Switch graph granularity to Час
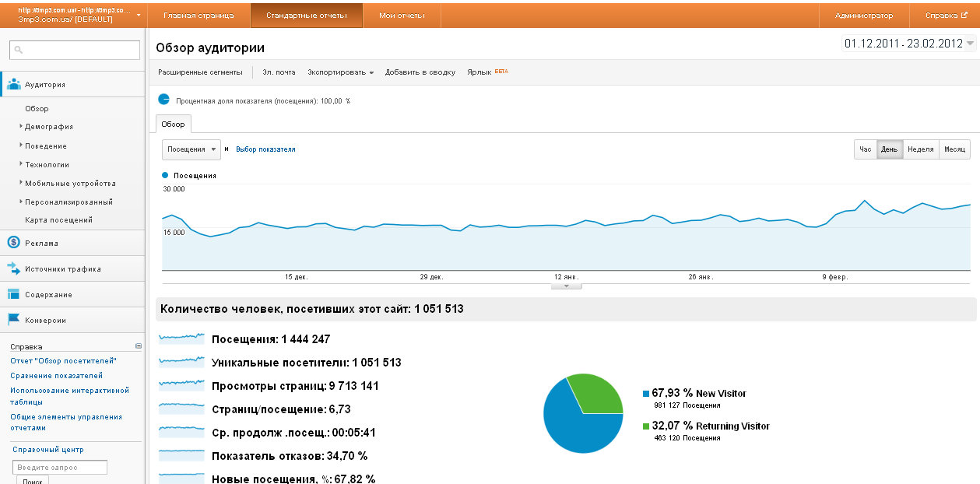The image size is (980, 484). click(x=865, y=149)
